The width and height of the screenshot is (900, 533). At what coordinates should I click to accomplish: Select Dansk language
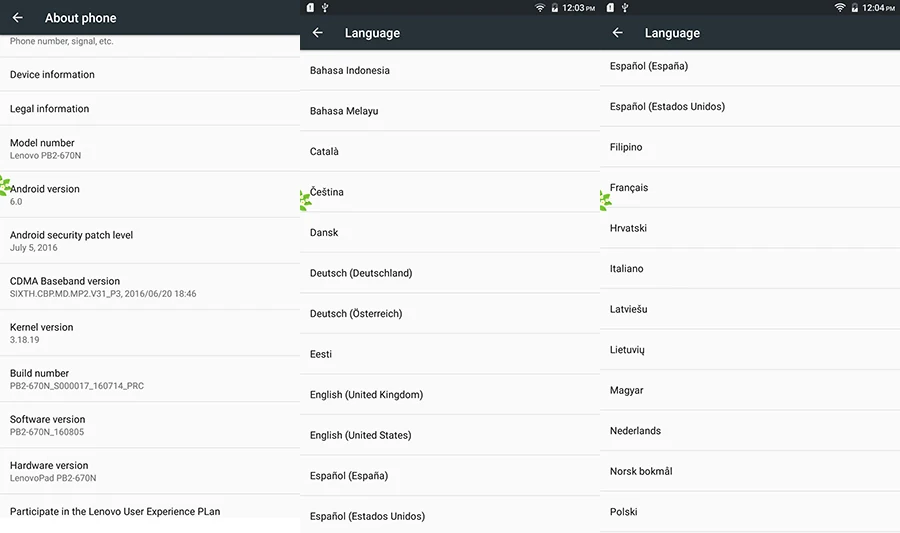coord(450,232)
